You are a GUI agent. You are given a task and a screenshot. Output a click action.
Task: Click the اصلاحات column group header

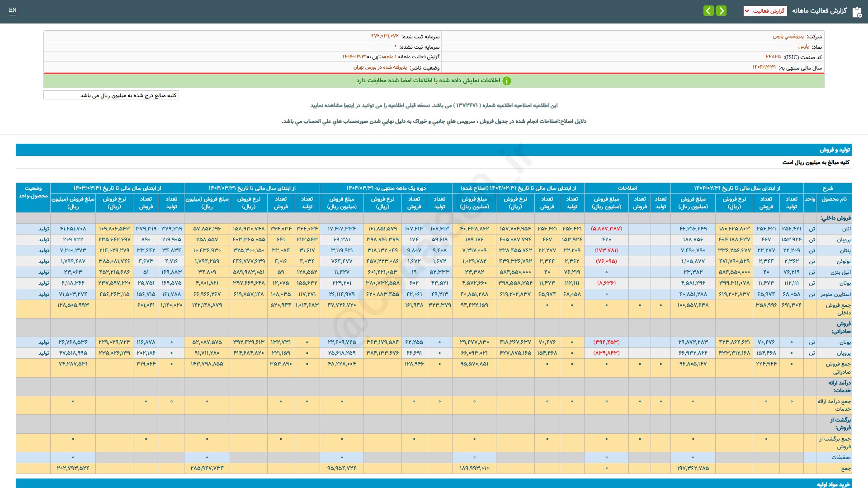coord(627,188)
